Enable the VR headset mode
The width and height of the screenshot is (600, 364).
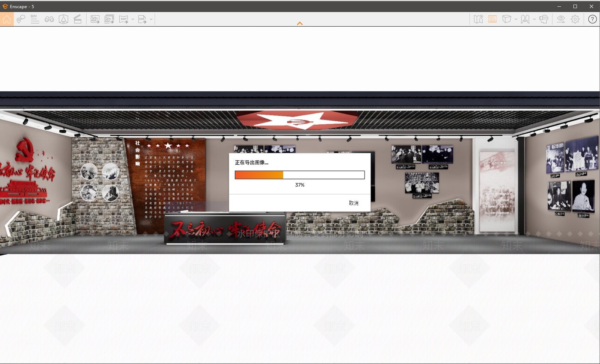coord(544,19)
